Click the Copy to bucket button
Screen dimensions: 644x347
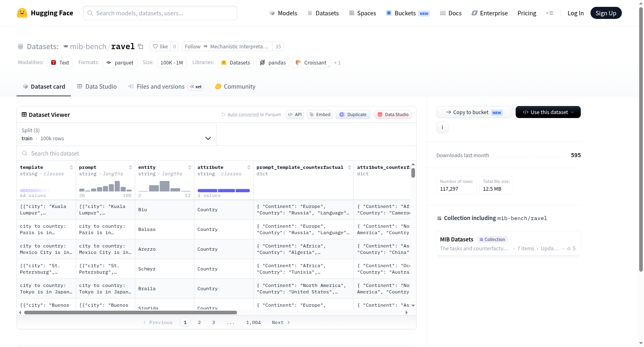pos(474,112)
